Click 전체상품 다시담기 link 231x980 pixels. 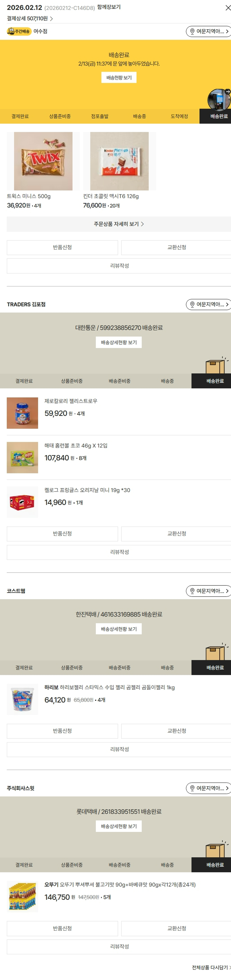click(x=210, y=967)
